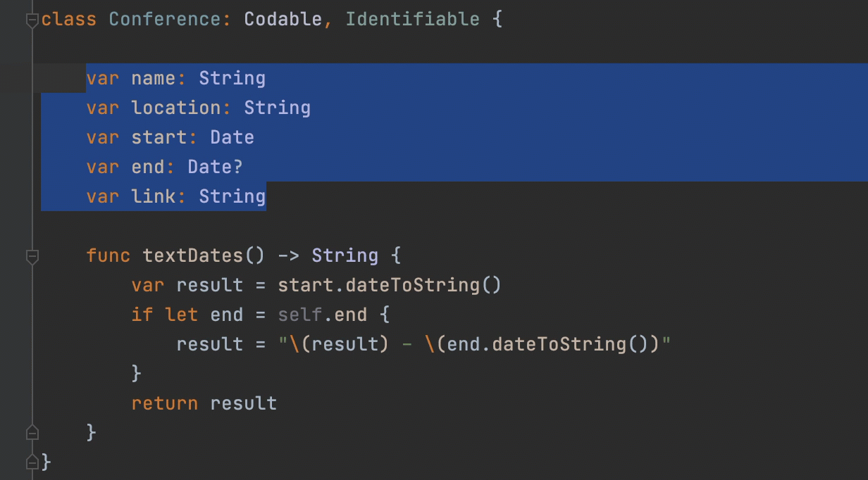Click the 'if let' statement's 'let' keyword
Viewport: 868px width, 480px height.
tap(181, 315)
